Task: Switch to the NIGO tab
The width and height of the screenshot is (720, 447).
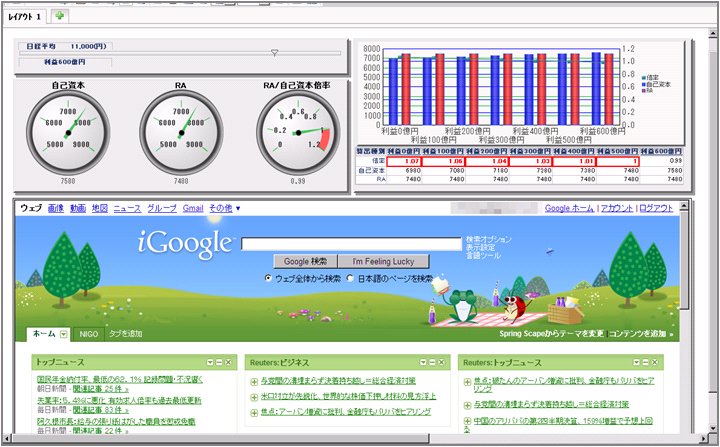Action: coord(89,334)
